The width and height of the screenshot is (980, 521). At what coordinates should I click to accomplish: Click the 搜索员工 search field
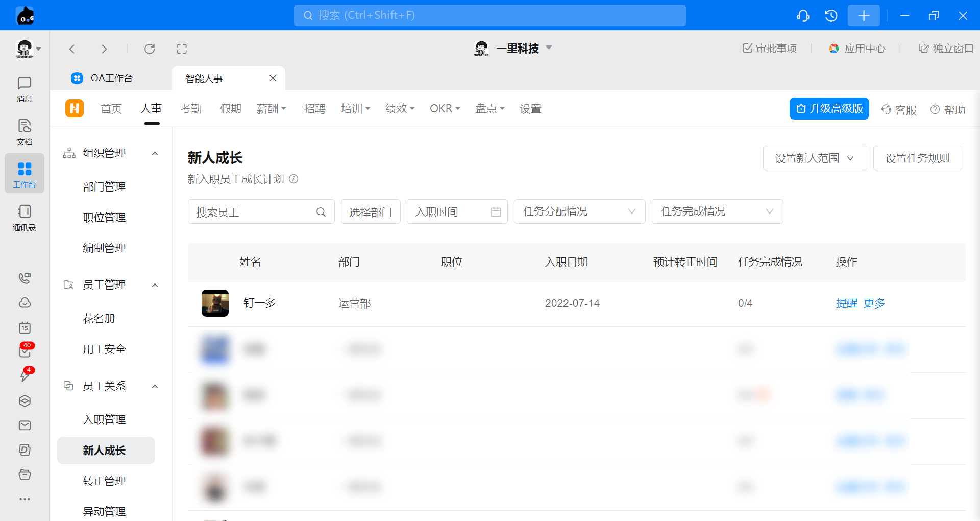[x=254, y=212]
